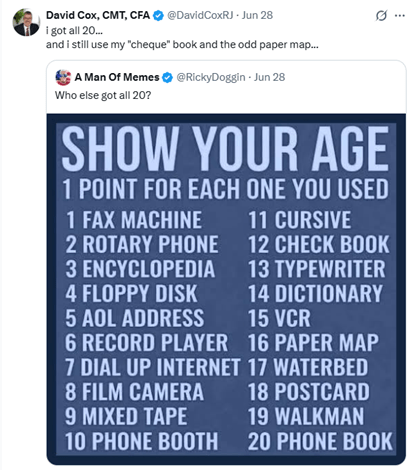Click the verified badge beside A Man Of Memes

click(x=167, y=78)
